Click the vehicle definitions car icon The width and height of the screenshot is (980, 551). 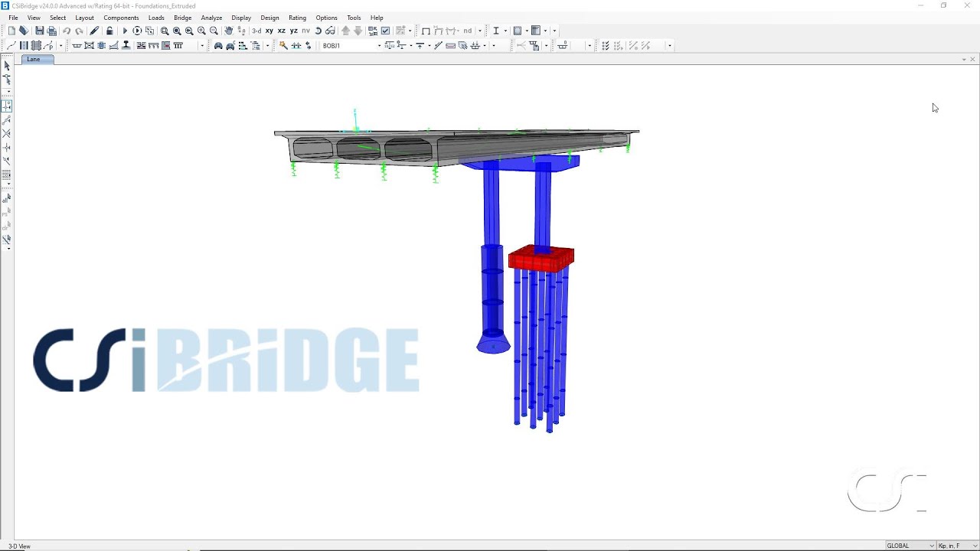pyautogui.click(x=218, y=46)
